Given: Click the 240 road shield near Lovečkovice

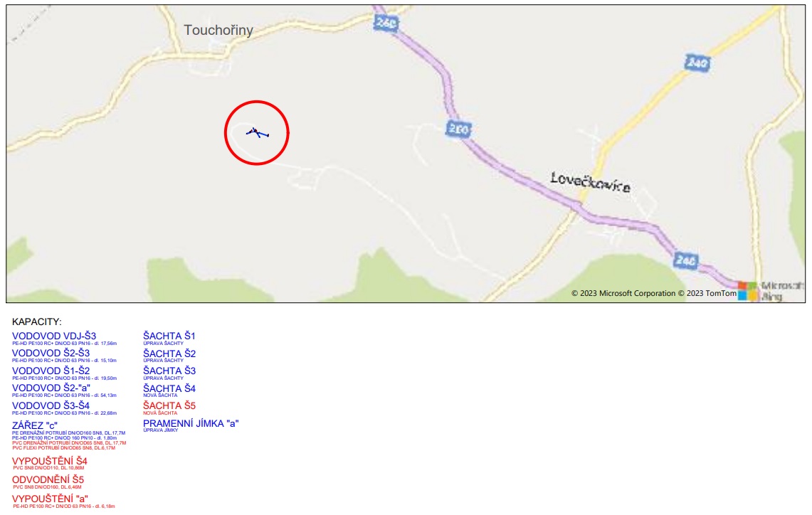Looking at the screenshot, I should [x=697, y=63].
